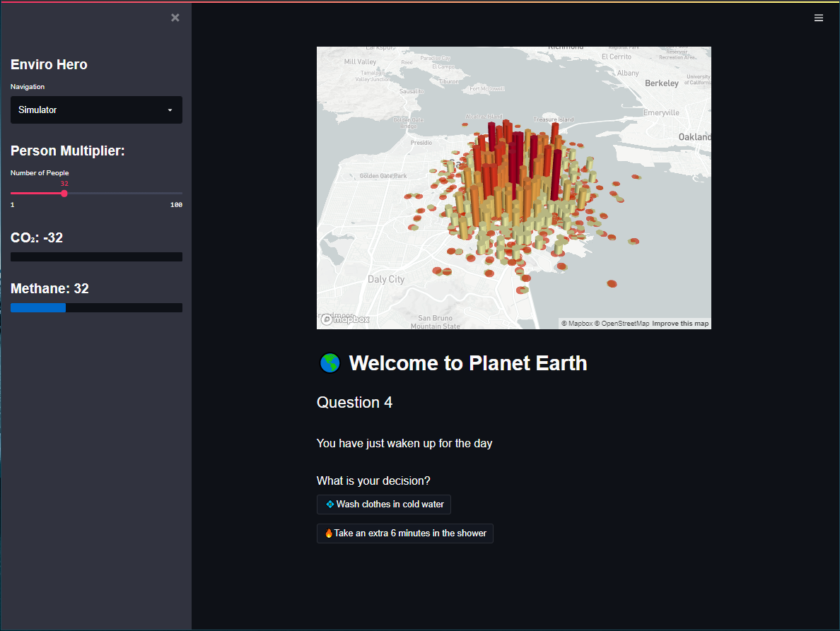The image size is (840, 631).
Task: Click the Methane progress bar
Action: tap(96, 308)
